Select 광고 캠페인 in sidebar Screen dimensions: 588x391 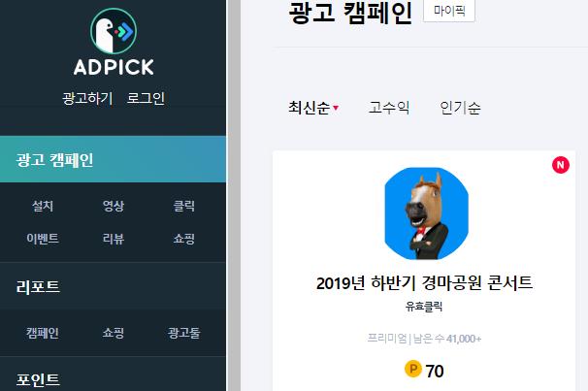click(113, 159)
